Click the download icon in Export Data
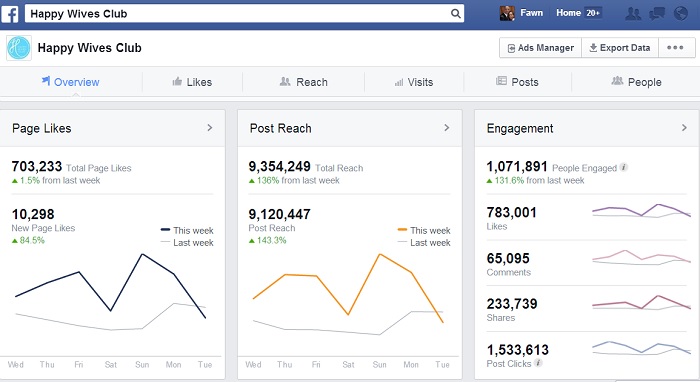 pos(593,47)
